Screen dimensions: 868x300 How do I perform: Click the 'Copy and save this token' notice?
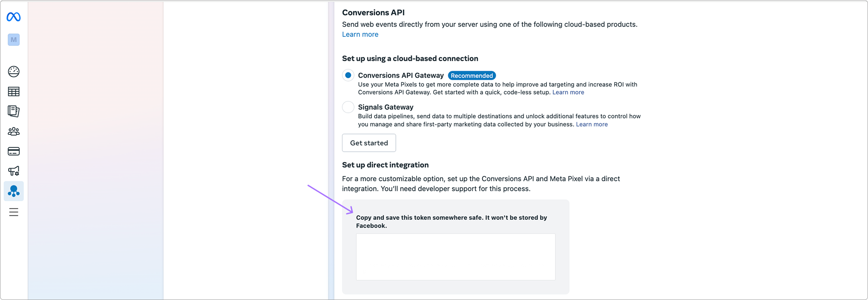pos(451,222)
